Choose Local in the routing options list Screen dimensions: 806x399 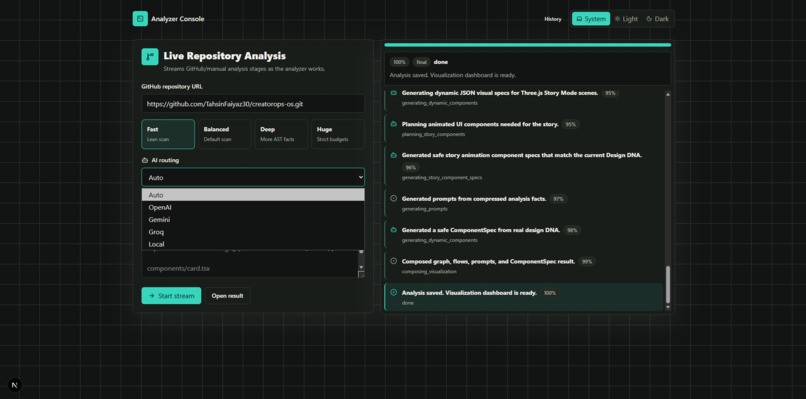tap(253, 244)
